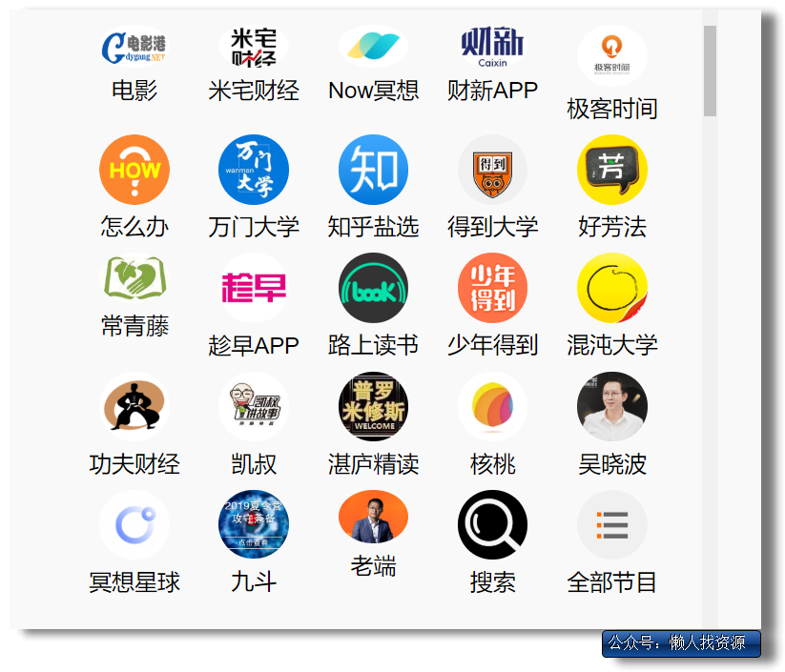Click the 财新APP label
Viewport: 785px width, 672px height.
click(x=492, y=91)
